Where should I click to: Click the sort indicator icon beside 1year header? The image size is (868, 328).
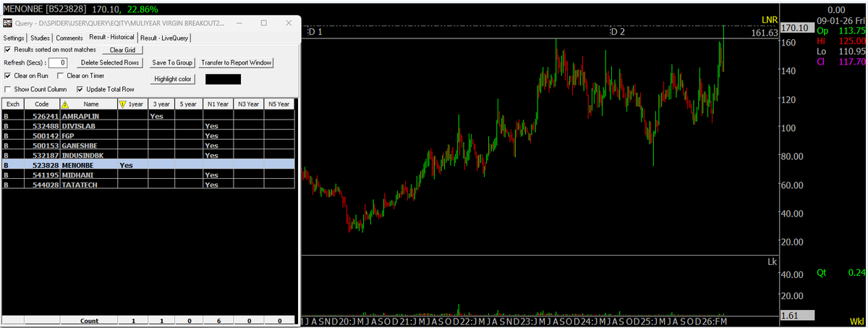pos(122,104)
